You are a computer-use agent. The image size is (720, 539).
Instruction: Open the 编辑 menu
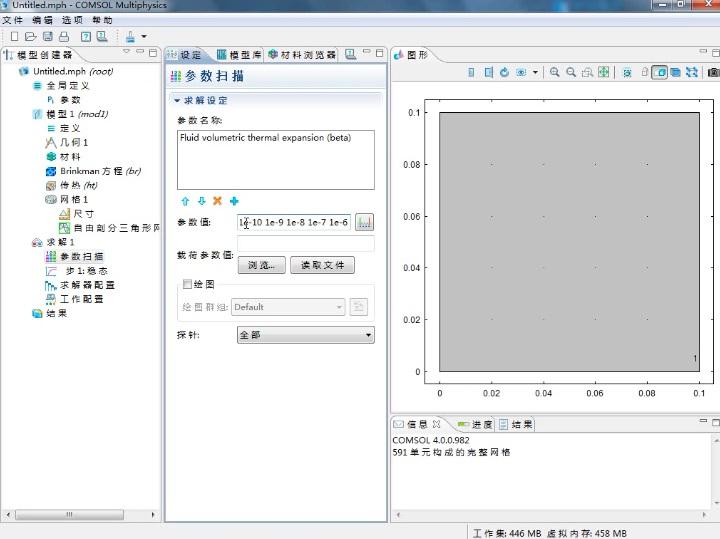(x=42, y=20)
